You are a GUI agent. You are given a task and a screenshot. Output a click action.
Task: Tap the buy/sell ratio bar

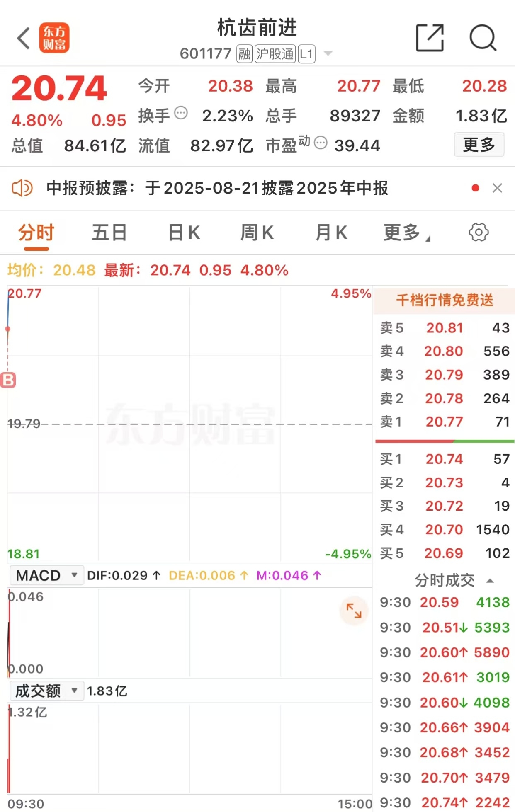445,441
